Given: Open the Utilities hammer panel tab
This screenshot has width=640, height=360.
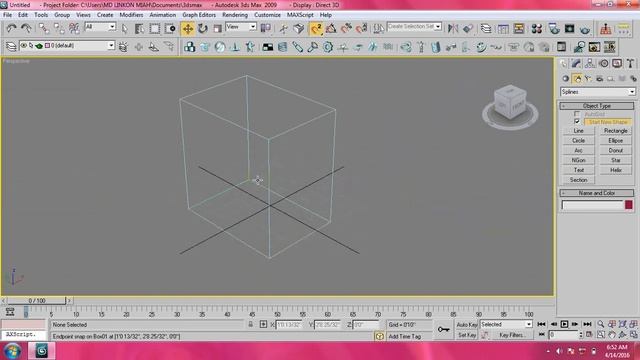Looking at the screenshot, I should [631, 64].
